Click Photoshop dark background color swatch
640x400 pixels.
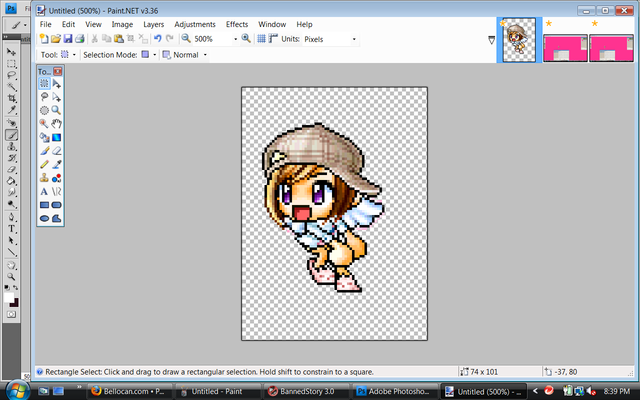[16, 303]
